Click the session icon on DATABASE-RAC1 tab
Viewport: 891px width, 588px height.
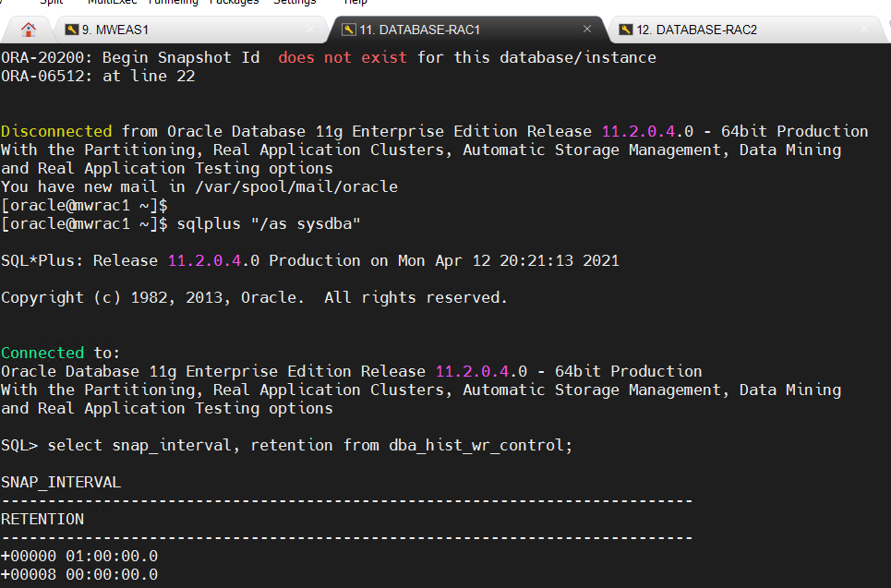(x=348, y=30)
